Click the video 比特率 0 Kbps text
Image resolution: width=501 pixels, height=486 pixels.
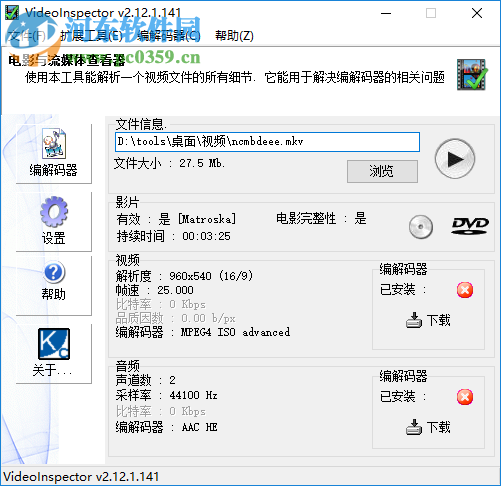(160, 304)
